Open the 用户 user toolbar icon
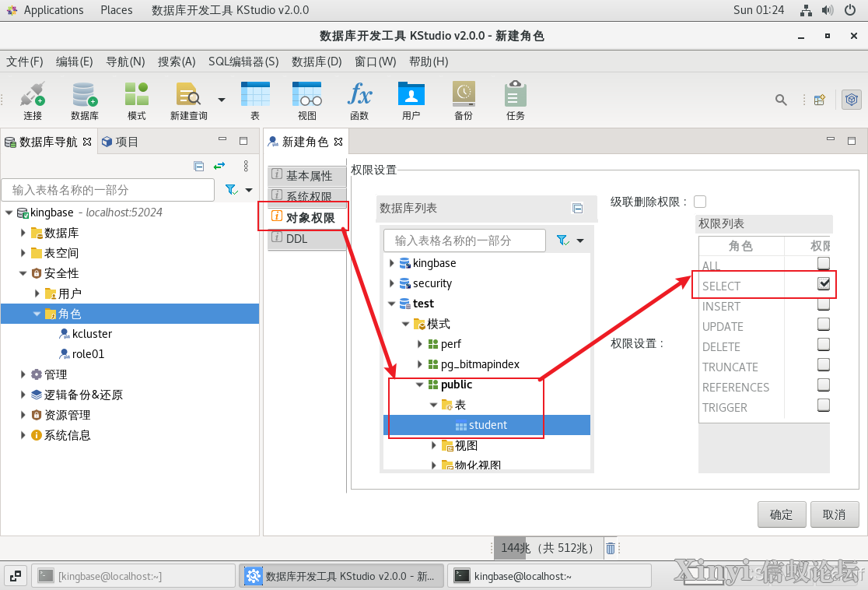 [x=411, y=100]
